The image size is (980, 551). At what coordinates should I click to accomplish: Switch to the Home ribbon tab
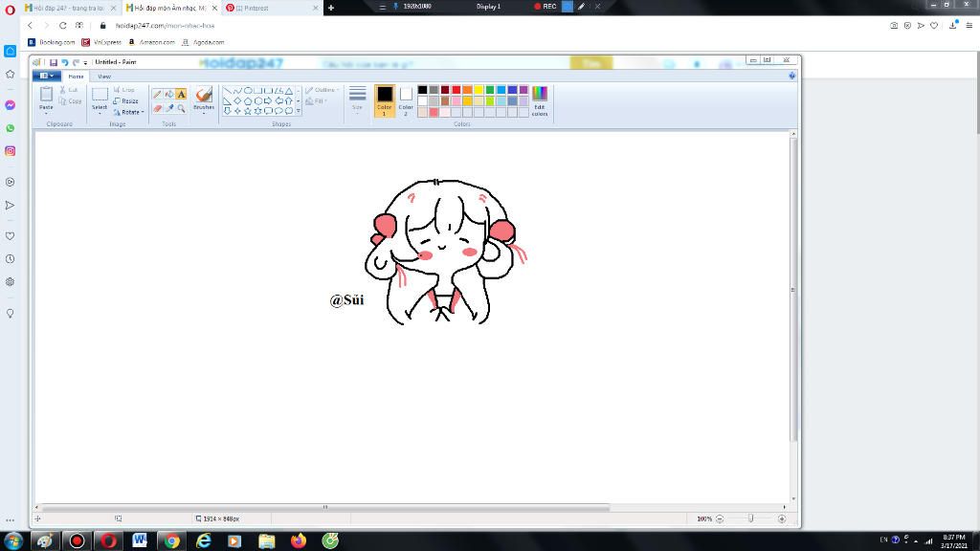click(x=76, y=77)
